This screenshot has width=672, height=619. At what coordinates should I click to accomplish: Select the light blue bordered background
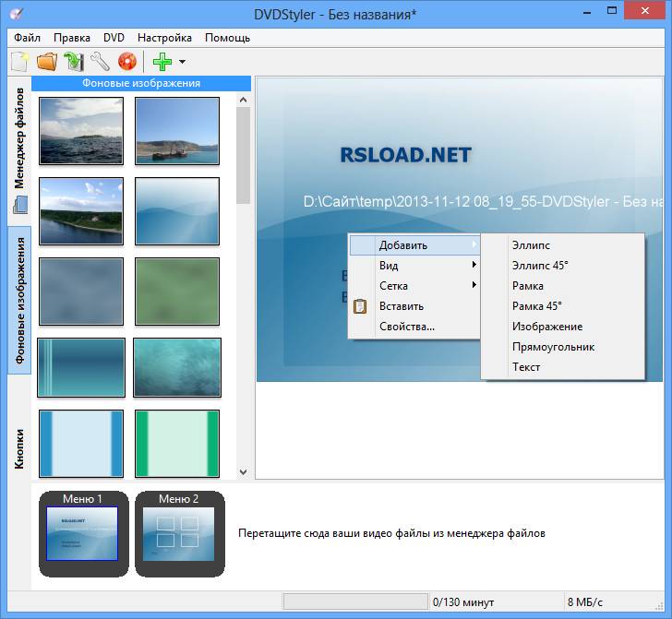(x=81, y=444)
